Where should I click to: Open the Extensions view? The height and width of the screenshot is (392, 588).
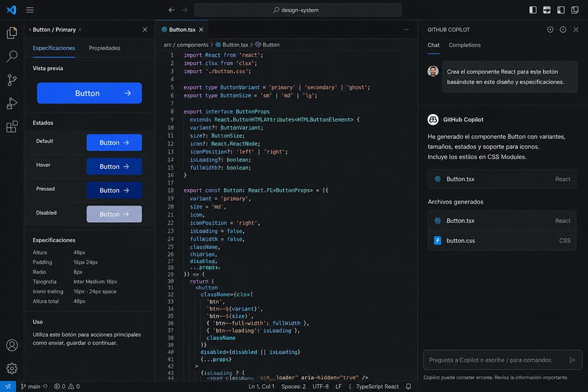tap(12, 127)
